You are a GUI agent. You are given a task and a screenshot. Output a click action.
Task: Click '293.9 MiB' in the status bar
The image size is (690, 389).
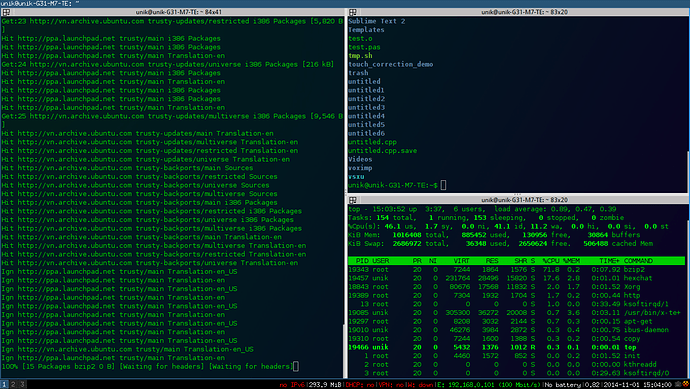click(x=326, y=385)
